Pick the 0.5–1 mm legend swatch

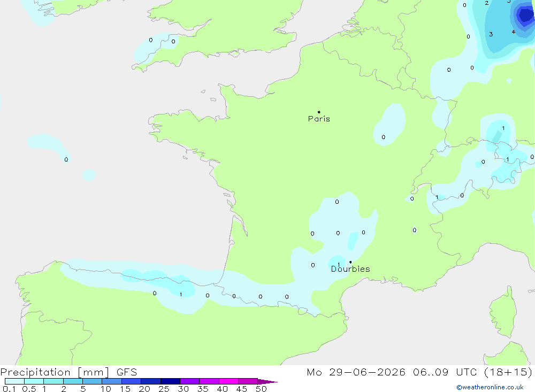[x=34, y=381]
